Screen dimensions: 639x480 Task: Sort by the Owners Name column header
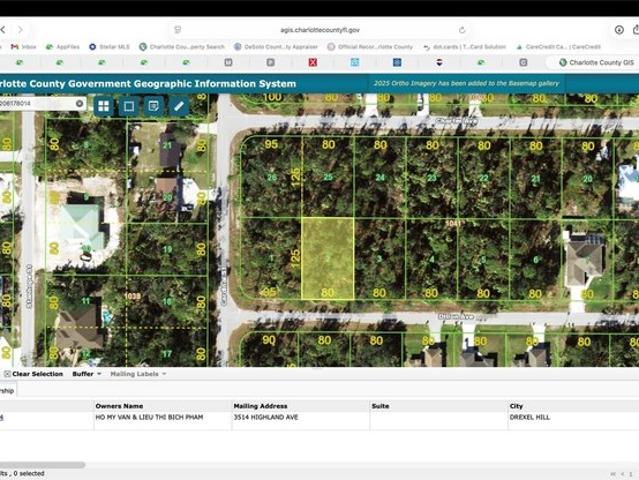pyautogui.click(x=119, y=406)
